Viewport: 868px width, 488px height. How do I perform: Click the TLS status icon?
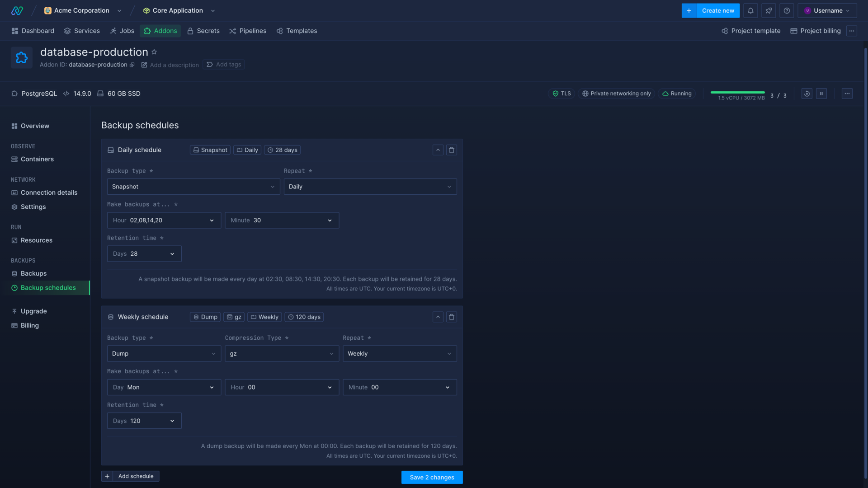point(555,94)
